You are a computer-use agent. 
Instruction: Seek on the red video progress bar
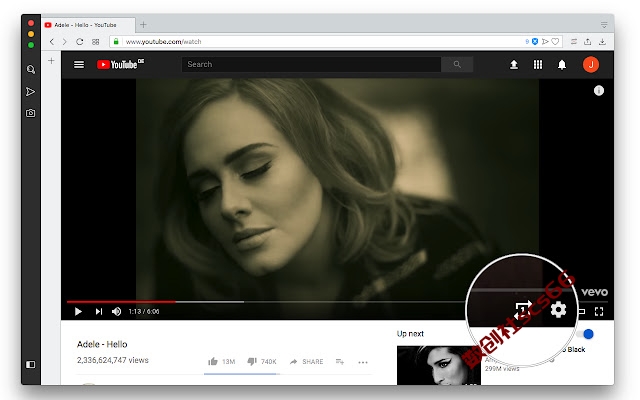coord(121,302)
